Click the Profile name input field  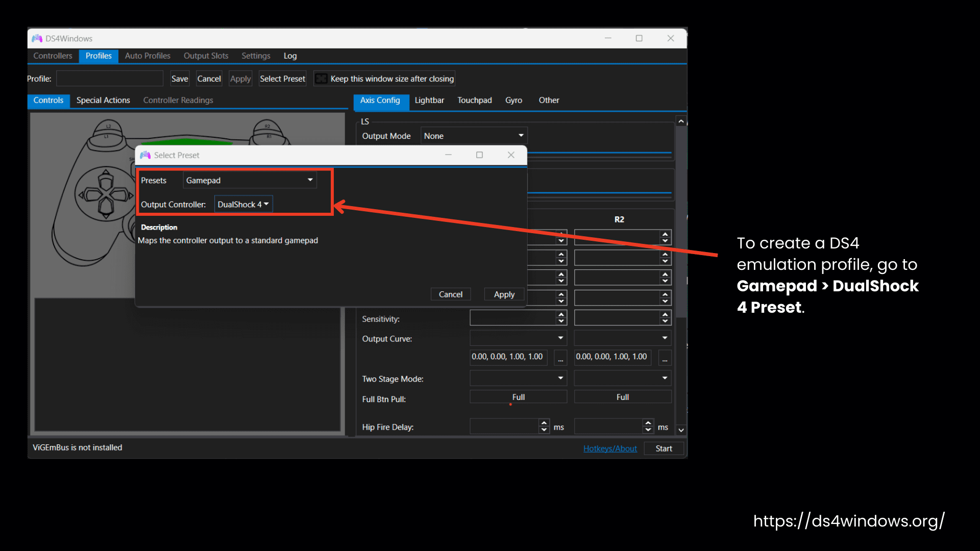109,79
